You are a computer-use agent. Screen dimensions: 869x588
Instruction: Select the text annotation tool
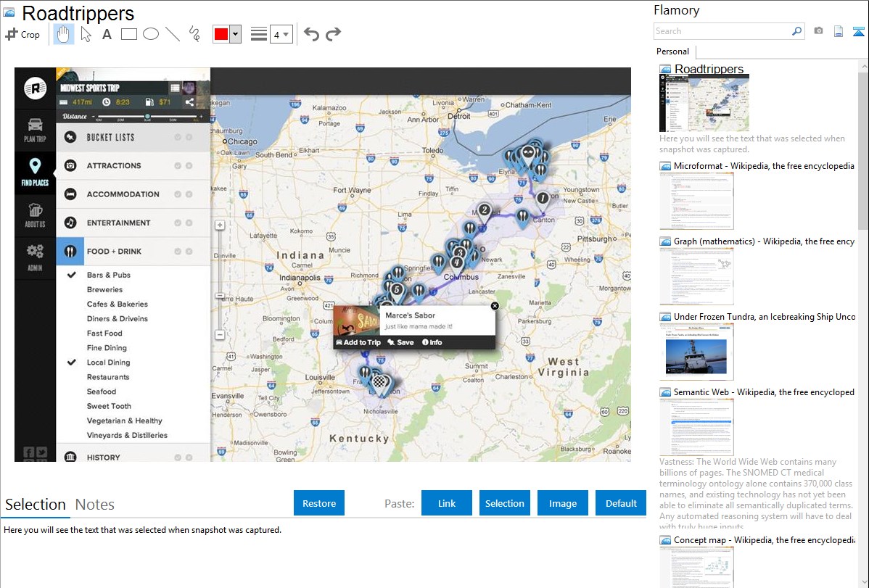(x=107, y=34)
